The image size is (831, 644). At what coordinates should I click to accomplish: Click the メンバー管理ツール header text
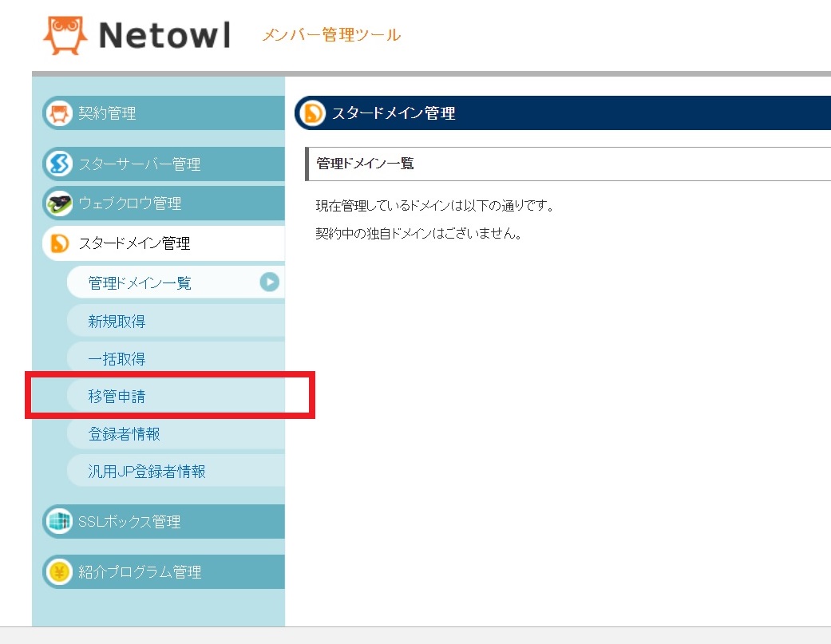pyautogui.click(x=331, y=35)
